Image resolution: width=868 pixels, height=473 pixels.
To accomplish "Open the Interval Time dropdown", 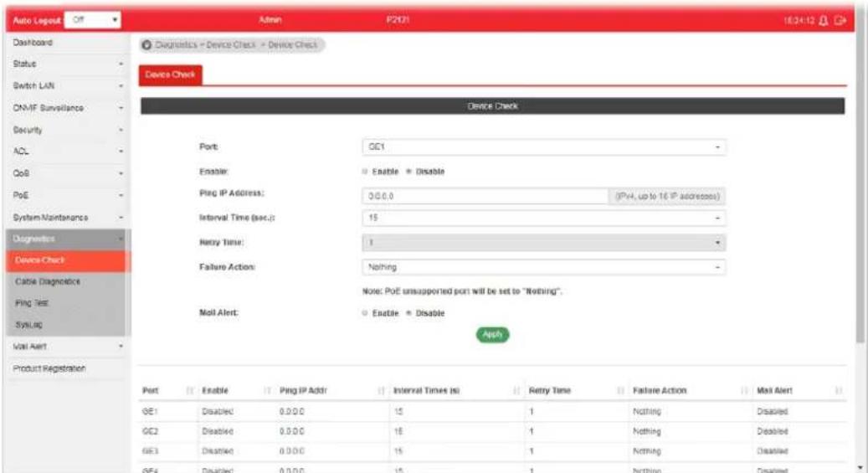I will pyautogui.click(x=543, y=218).
